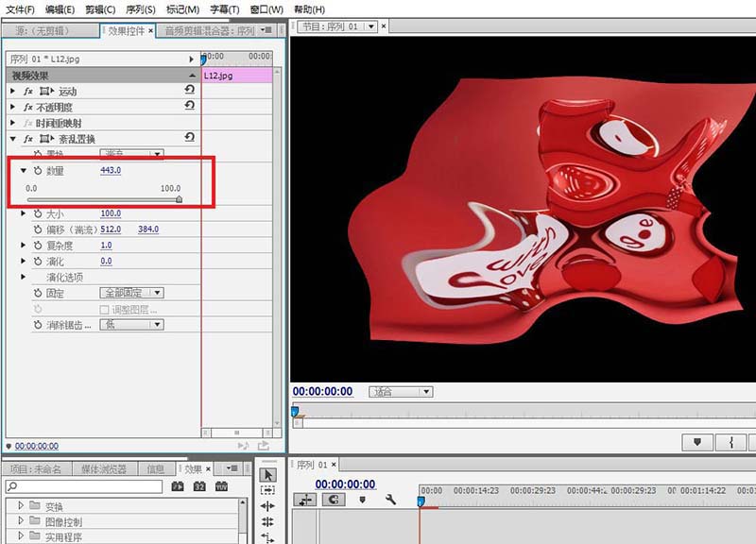Click add marker button in program monitor
756x544 pixels.
pyautogui.click(x=697, y=442)
